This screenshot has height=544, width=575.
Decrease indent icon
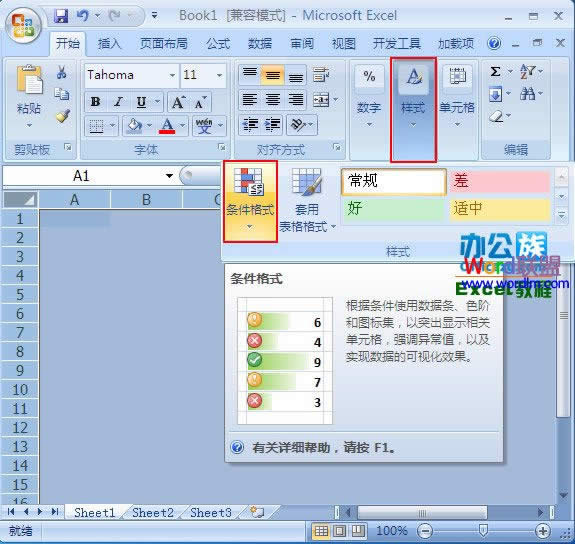click(250, 124)
